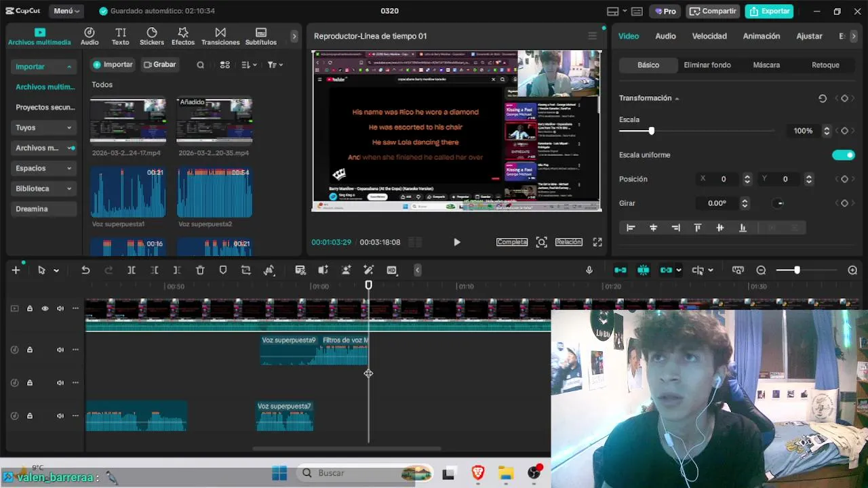Screen dimensions: 868x488
Task: Collapse the Transformación section
Action: [677, 98]
